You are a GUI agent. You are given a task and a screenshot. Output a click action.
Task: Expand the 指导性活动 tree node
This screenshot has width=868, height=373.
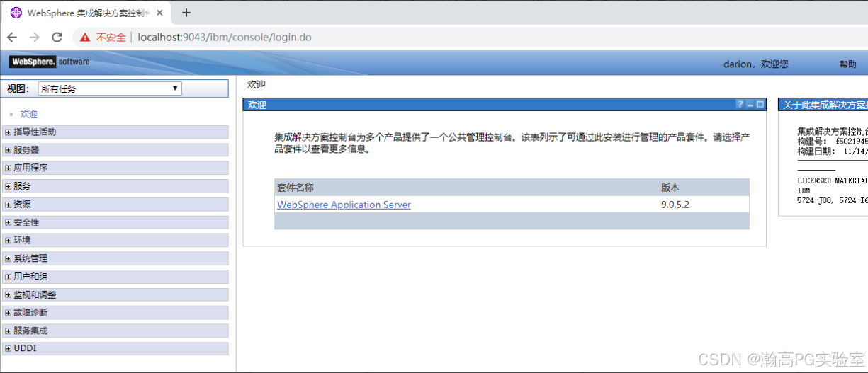coord(8,132)
